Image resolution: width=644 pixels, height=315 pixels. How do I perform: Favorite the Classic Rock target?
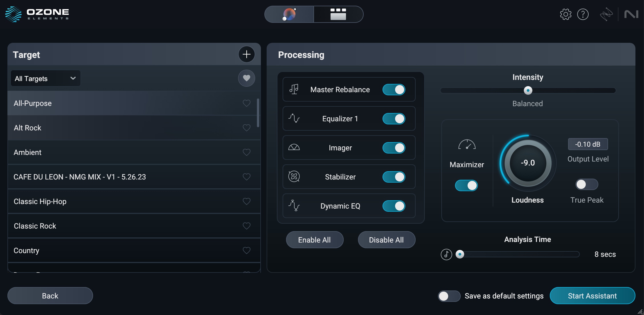247,226
